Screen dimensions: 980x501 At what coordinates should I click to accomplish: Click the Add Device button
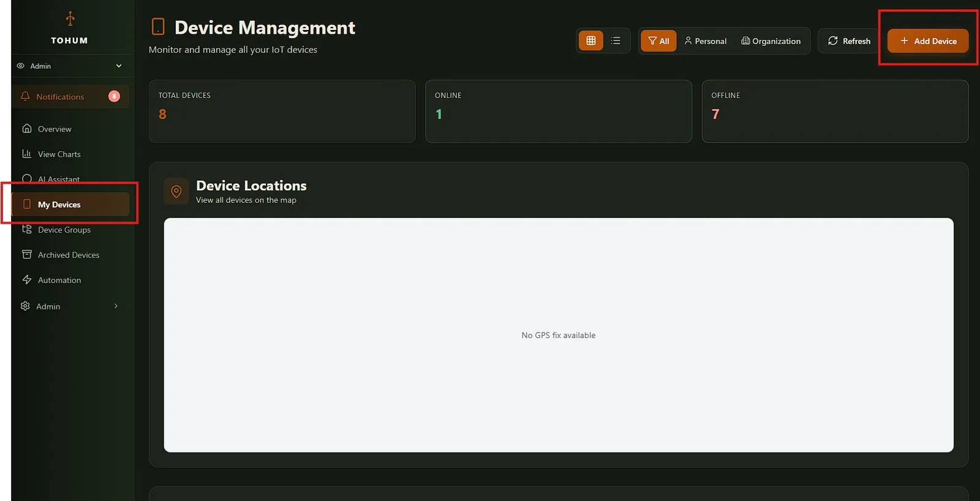point(928,41)
